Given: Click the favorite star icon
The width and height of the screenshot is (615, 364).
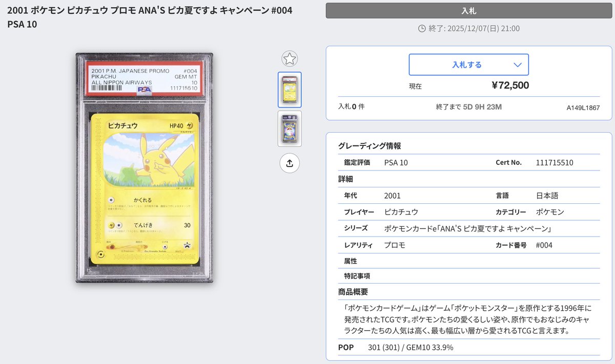Looking at the screenshot, I should 290,59.
